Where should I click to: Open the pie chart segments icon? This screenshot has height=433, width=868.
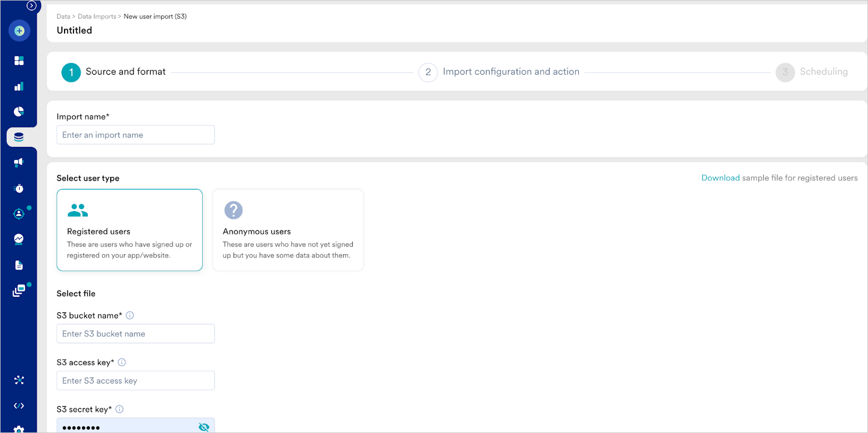[x=19, y=111]
